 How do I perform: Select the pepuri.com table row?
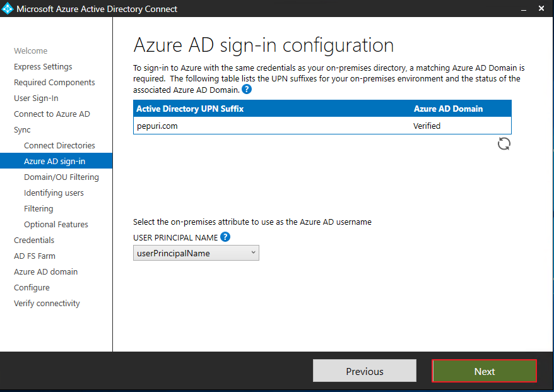[322, 126]
